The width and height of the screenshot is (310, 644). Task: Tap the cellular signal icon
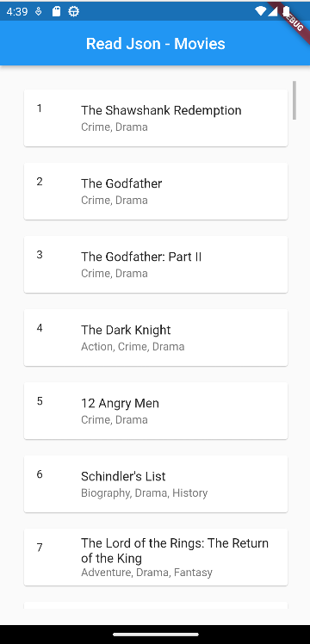point(272,11)
